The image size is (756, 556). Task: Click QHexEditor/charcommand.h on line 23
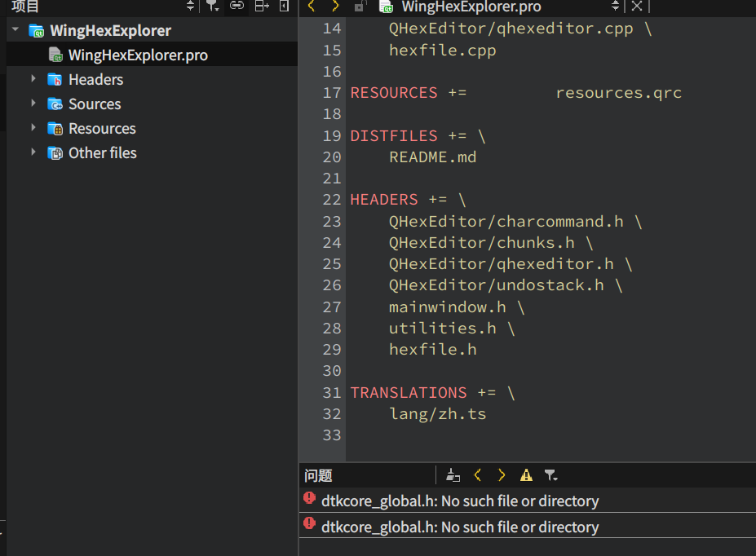coord(506,221)
